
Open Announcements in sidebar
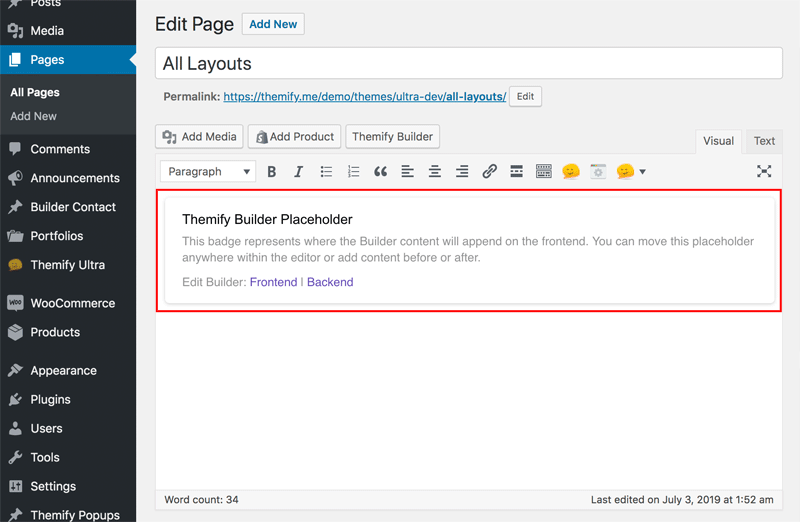click(x=68, y=178)
